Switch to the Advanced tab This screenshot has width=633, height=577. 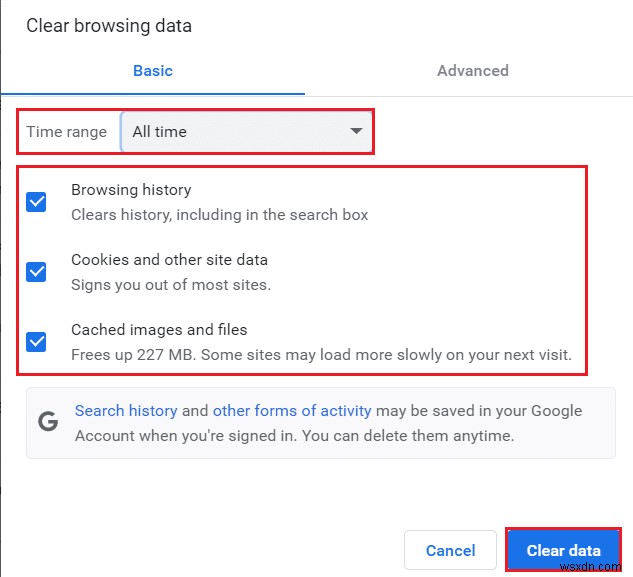tap(472, 71)
